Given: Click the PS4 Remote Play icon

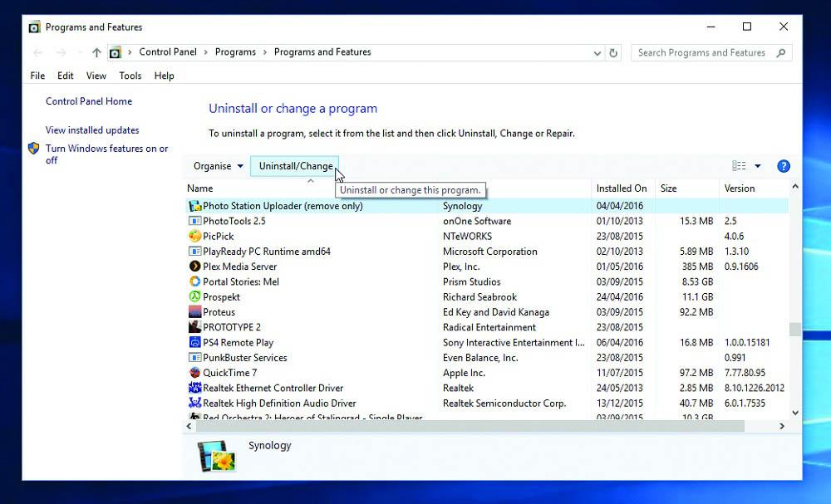Looking at the screenshot, I should click(x=194, y=342).
